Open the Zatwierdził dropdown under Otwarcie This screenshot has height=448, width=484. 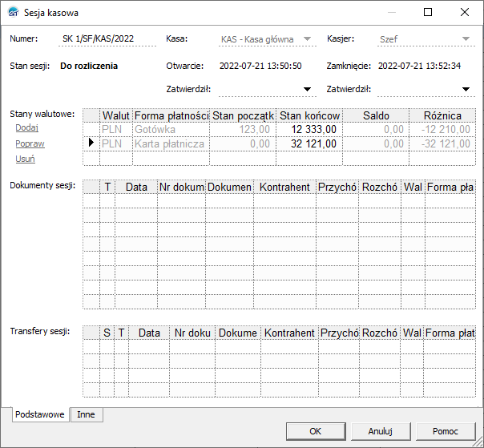307,90
